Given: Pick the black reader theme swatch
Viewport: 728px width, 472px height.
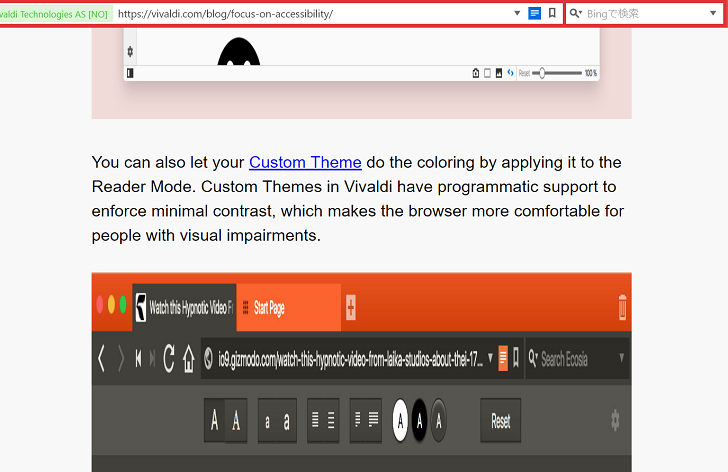Looking at the screenshot, I should [x=419, y=420].
